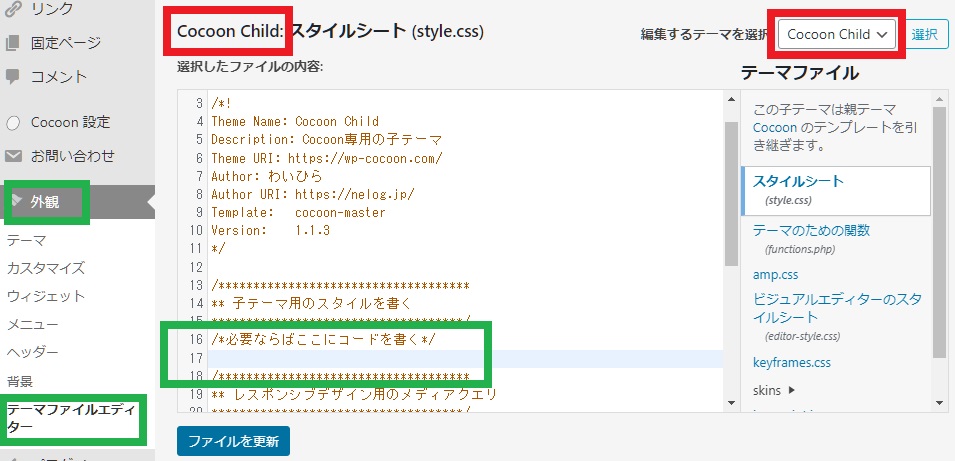The image size is (955, 461).
Task: Open keyframes.css theme file
Action: [x=792, y=362]
